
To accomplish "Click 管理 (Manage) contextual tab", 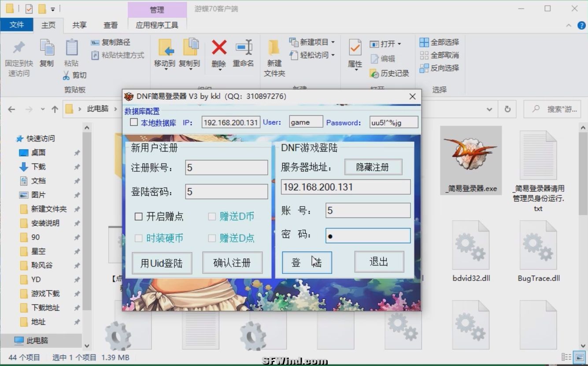I will tap(157, 9).
